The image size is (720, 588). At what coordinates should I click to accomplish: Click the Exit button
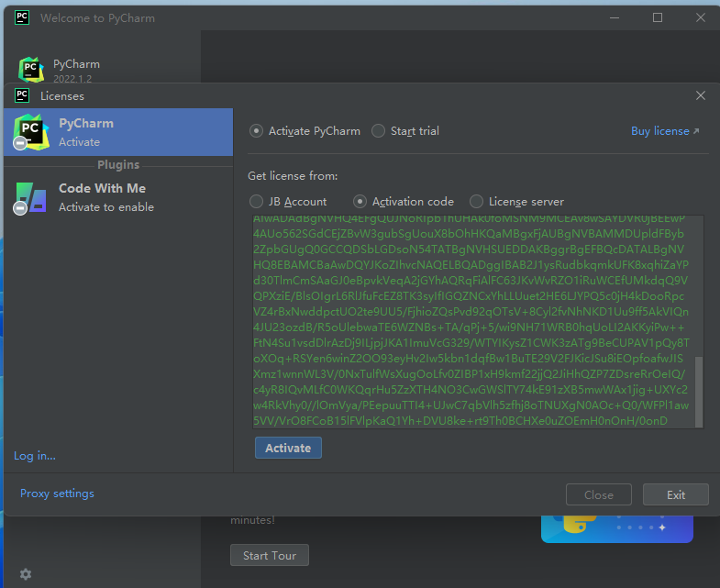click(x=675, y=494)
